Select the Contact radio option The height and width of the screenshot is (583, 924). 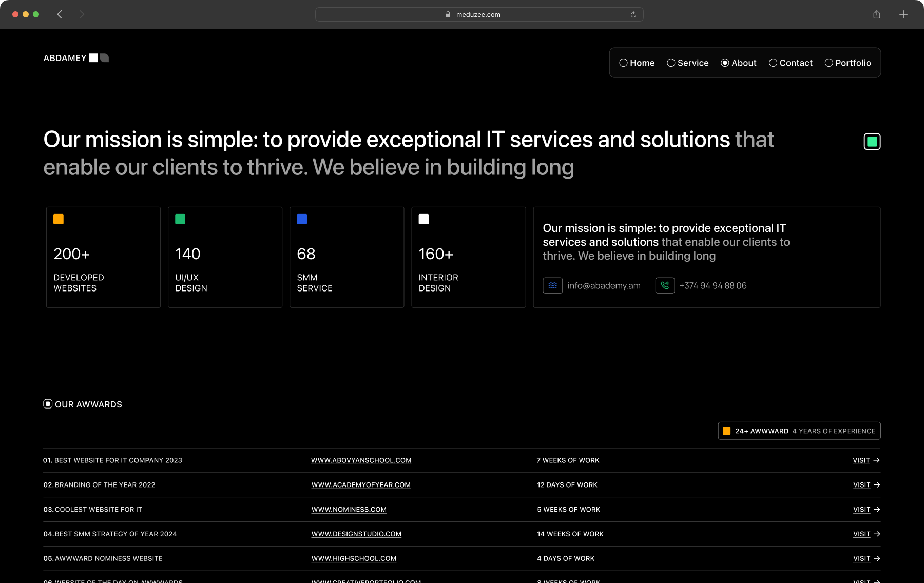pos(791,63)
